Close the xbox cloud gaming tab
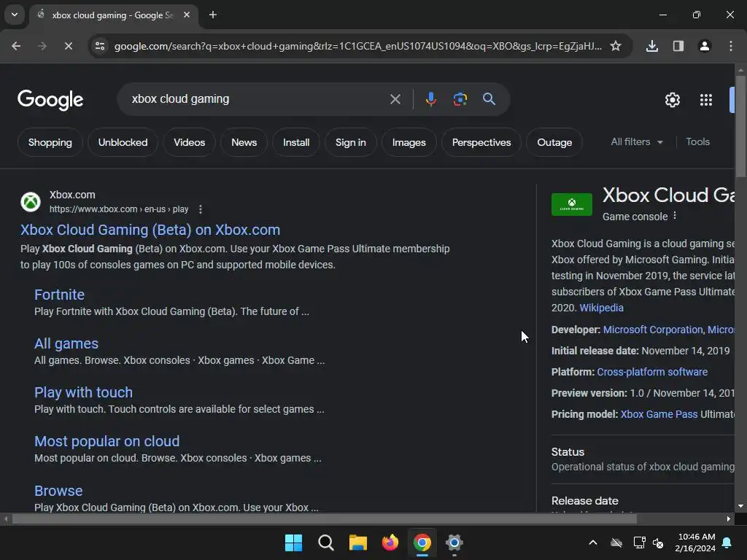Viewport: 747px width, 560px height. point(187,15)
